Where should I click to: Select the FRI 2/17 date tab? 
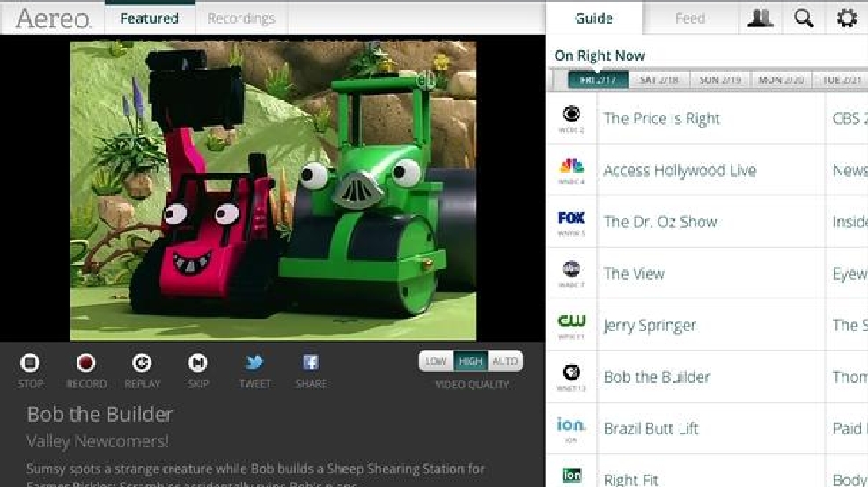click(599, 80)
